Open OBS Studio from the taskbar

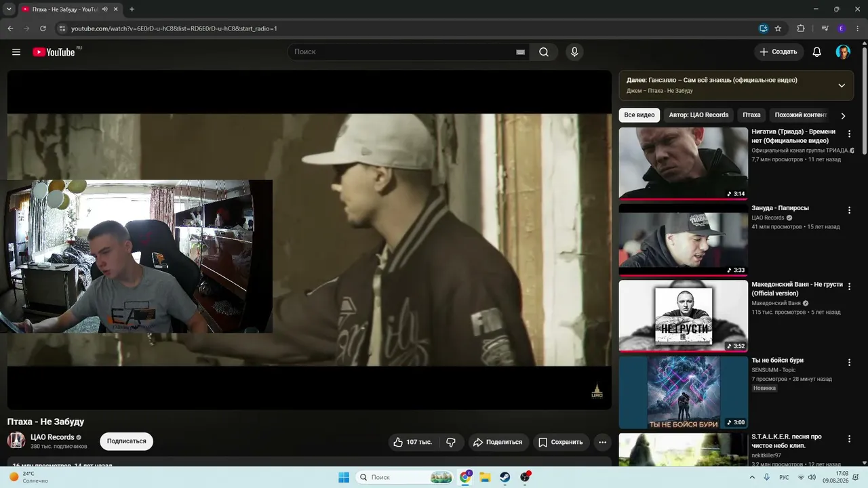click(x=525, y=477)
